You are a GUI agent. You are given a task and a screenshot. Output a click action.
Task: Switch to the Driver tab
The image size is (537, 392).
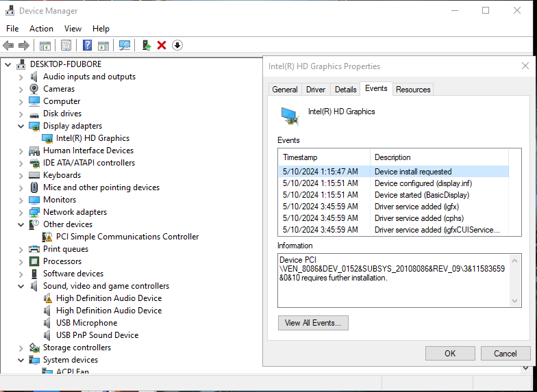315,90
